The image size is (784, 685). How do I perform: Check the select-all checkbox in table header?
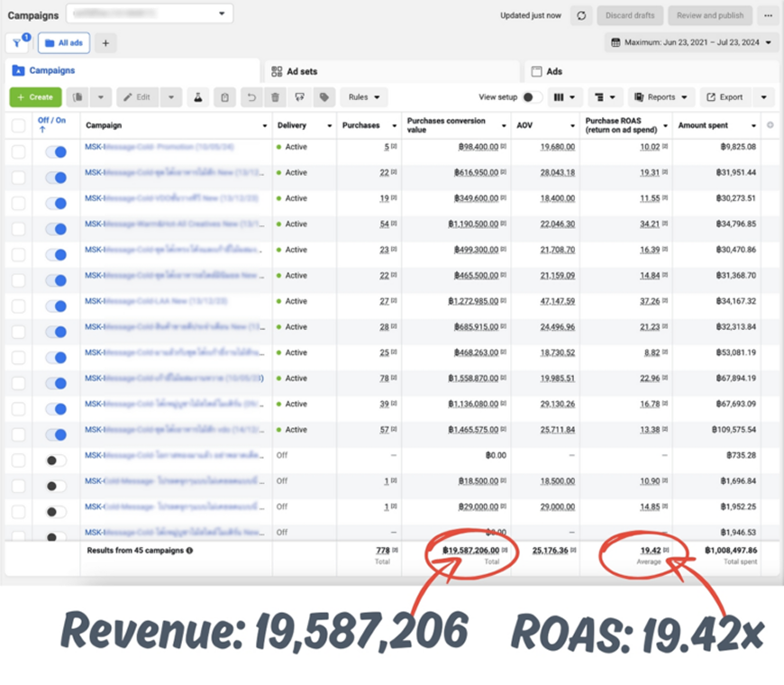click(19, 125)
